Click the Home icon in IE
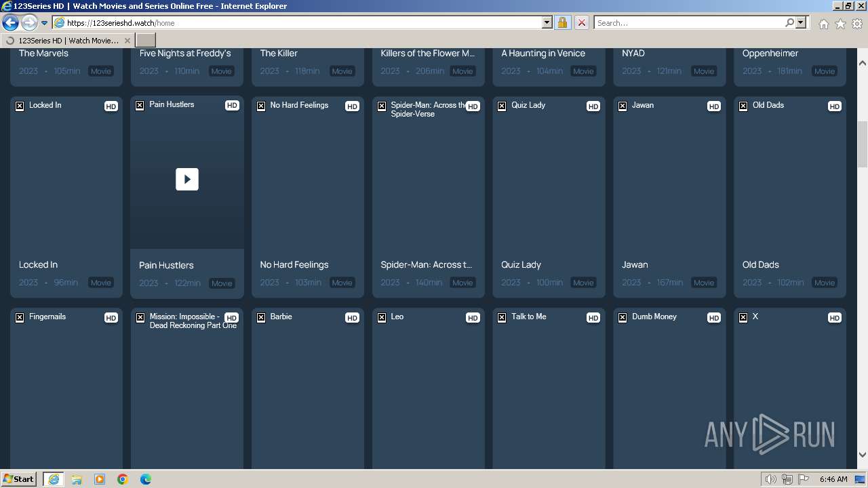868x488 pixels. [x=823, y=24]
